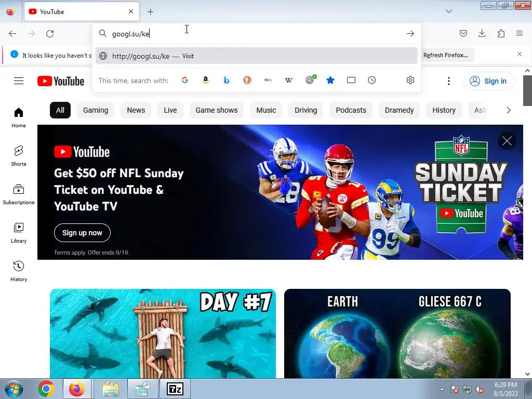Close the YouTube browser tab

click(131, 11)
